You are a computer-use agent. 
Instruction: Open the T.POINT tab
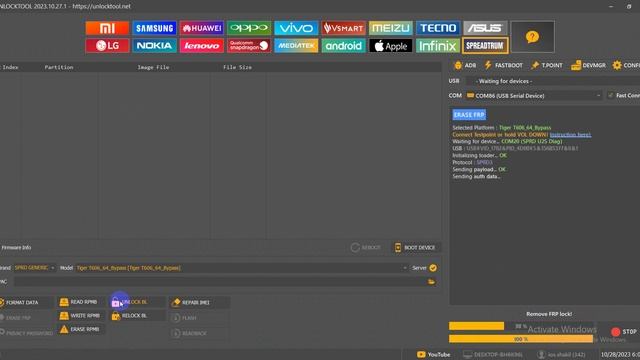[547, 65]
